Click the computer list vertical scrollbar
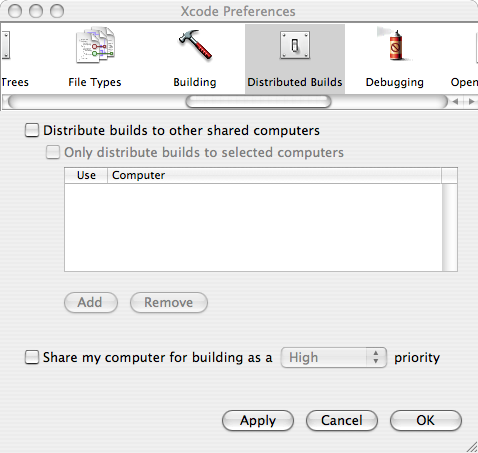 point(449,227)
